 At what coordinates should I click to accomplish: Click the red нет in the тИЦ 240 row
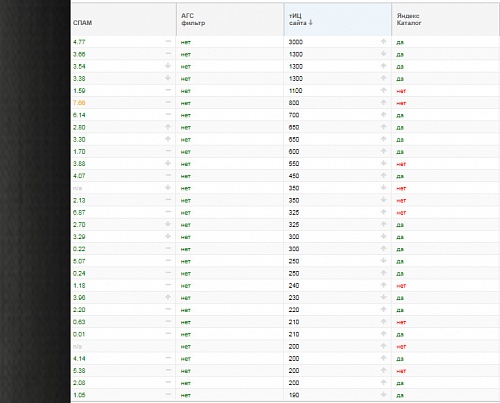[x=401, y=286]
